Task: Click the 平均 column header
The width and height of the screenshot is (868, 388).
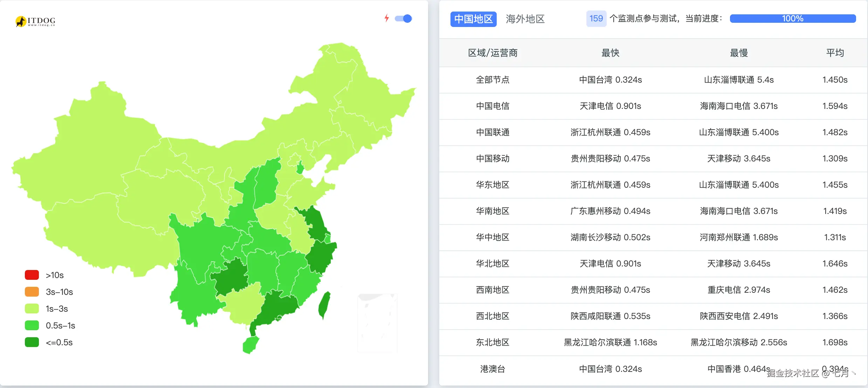Action: (x=835, y=53)
